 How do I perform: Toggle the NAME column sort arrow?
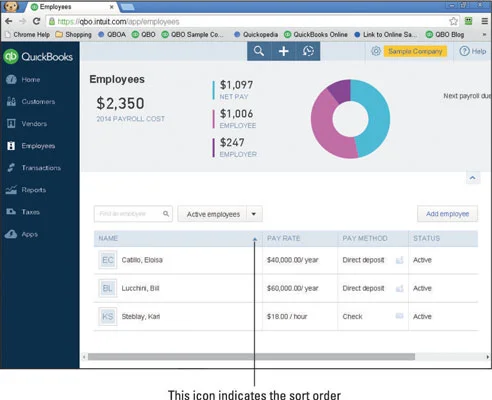point(255,239)
